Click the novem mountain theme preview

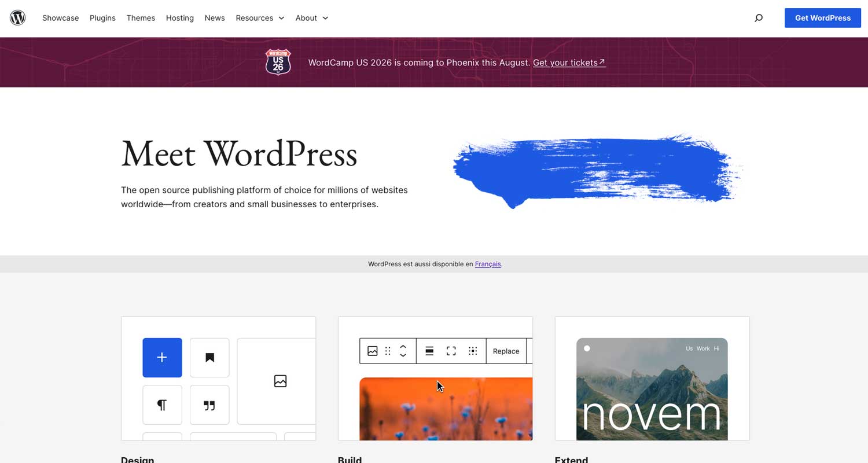tap(652, 389)
